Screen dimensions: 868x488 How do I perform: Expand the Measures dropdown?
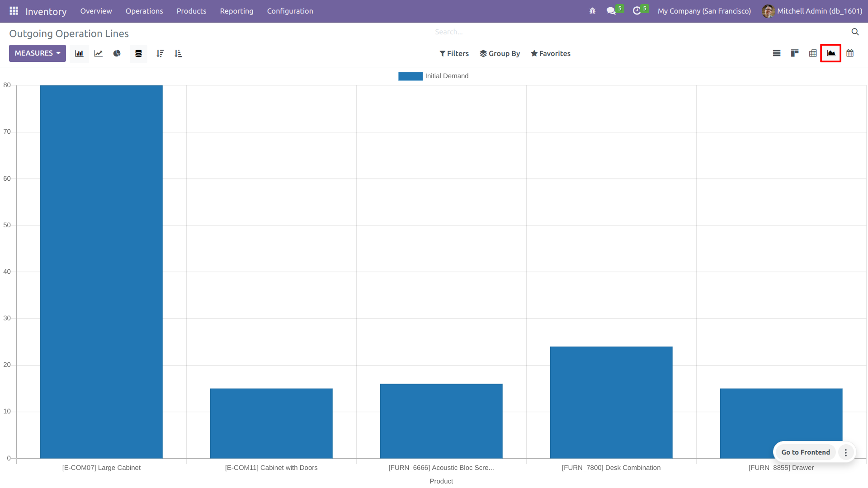click(38, 53)
